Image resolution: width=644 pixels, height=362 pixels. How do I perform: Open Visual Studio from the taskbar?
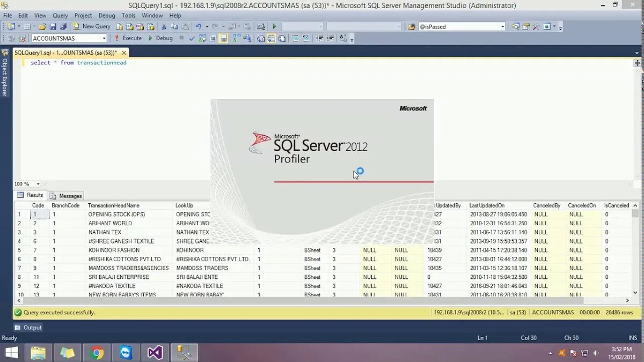pyautogui.click(x=155, y=352)
